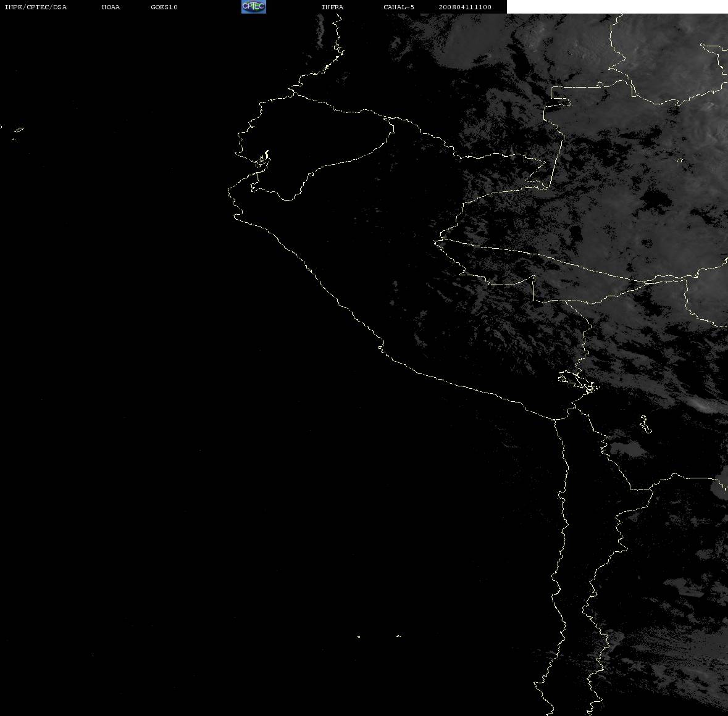
Task: Click the eastern Juan Fernández island dot
Action: 399,636
